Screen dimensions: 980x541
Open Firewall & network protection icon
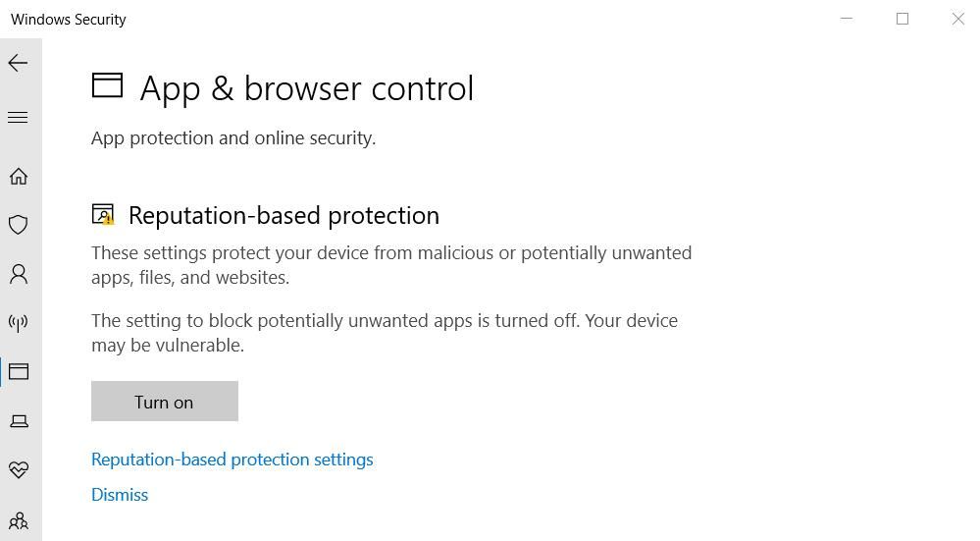[x=18, y=323]
